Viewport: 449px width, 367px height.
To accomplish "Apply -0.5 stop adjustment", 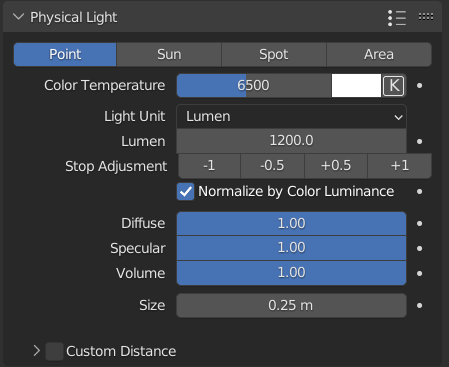I will tap(272, 166).
